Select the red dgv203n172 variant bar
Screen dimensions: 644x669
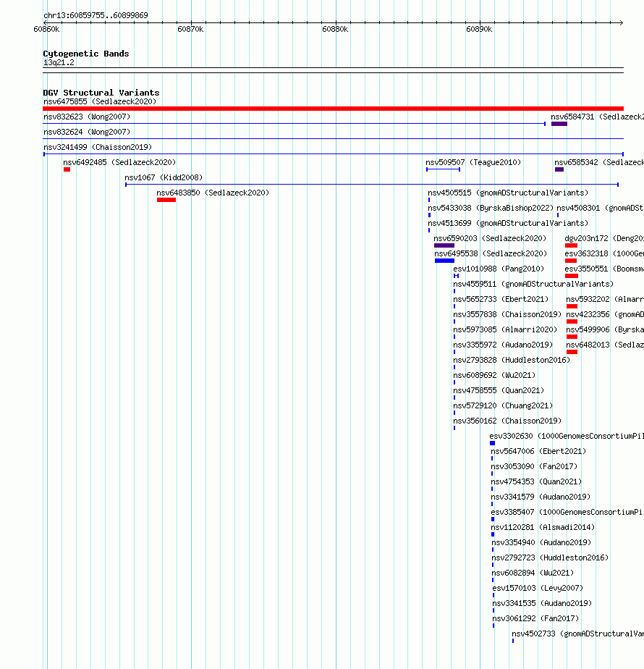pyautogui.click(x=571, y=245)
